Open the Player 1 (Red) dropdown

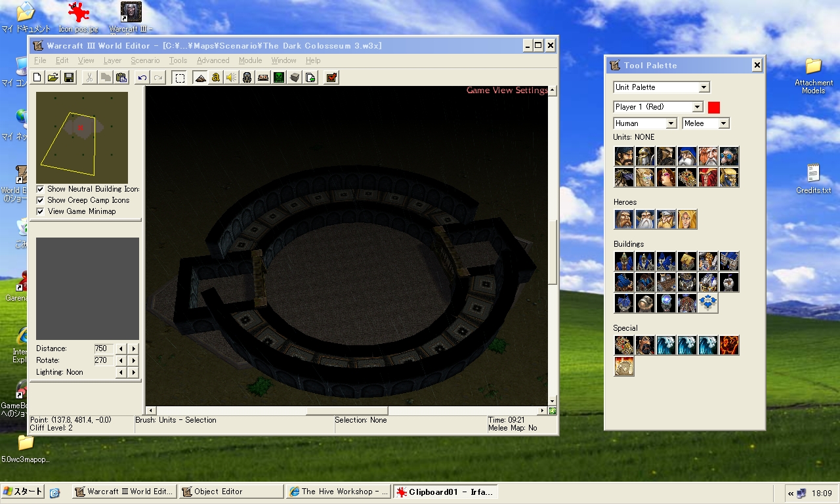pyautogui.click(x=658, y=107)
